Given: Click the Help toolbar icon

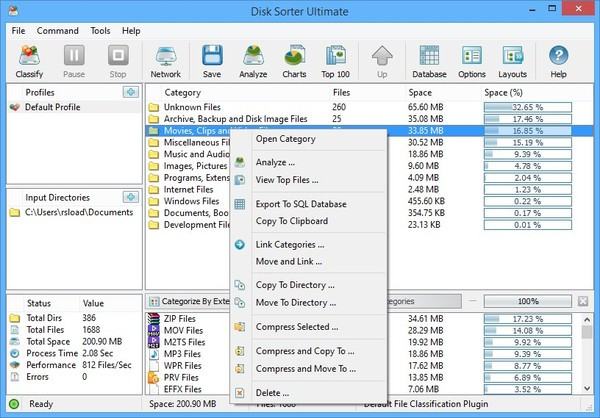Looking at the screenshot, I should pos(558,60).
